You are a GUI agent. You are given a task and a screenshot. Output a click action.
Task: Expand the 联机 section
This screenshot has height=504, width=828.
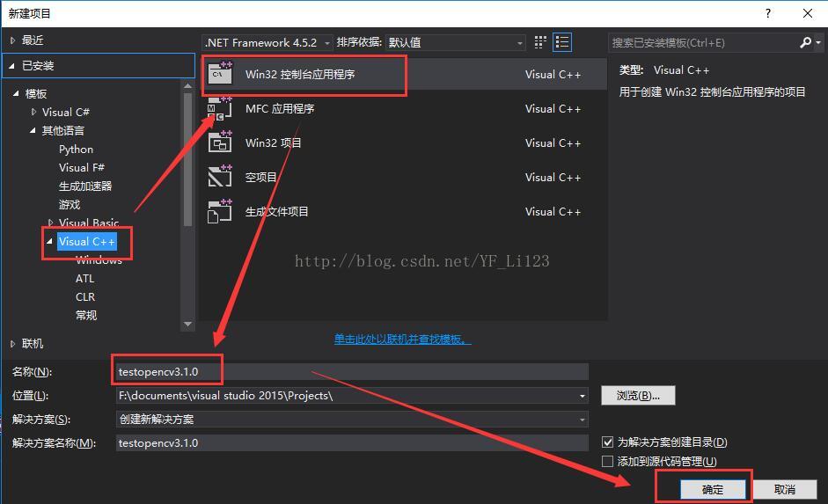[12, 344]
